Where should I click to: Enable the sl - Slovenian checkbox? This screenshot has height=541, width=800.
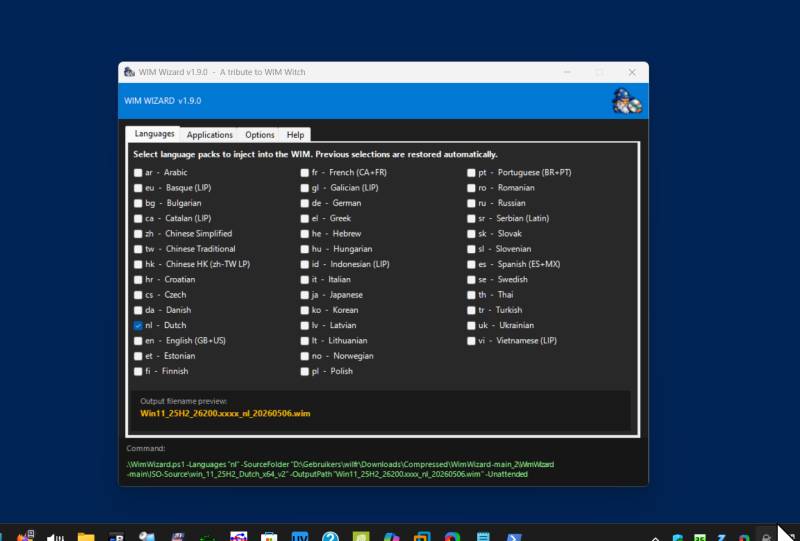pyautogui.click(x=471, y=249)
